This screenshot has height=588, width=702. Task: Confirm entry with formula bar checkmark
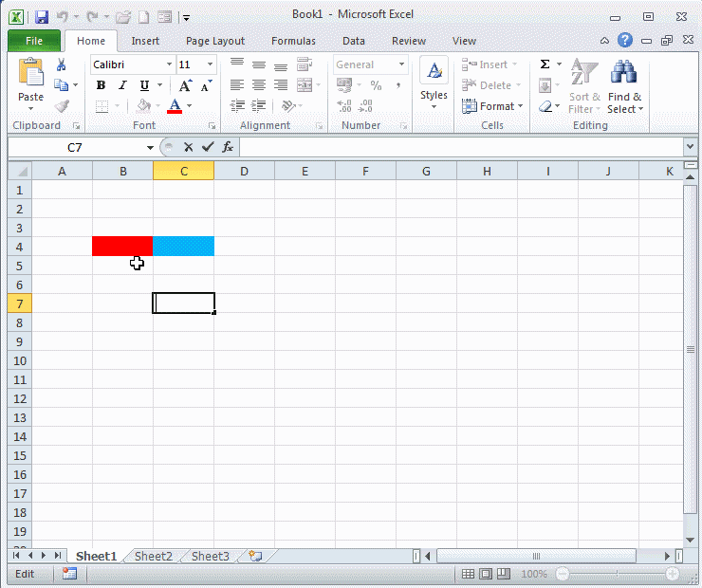[x=208, y=147]
